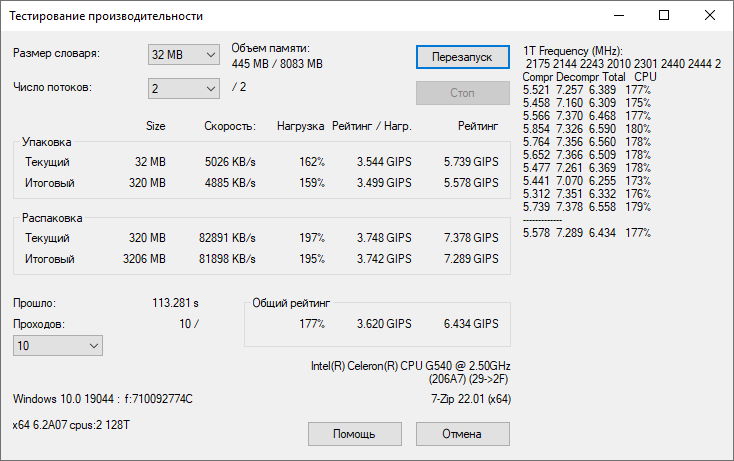This screenshot has height=461, width=734.
Task: Click the elapsed time value 113.281 s
Action: [x=175, y=303]
